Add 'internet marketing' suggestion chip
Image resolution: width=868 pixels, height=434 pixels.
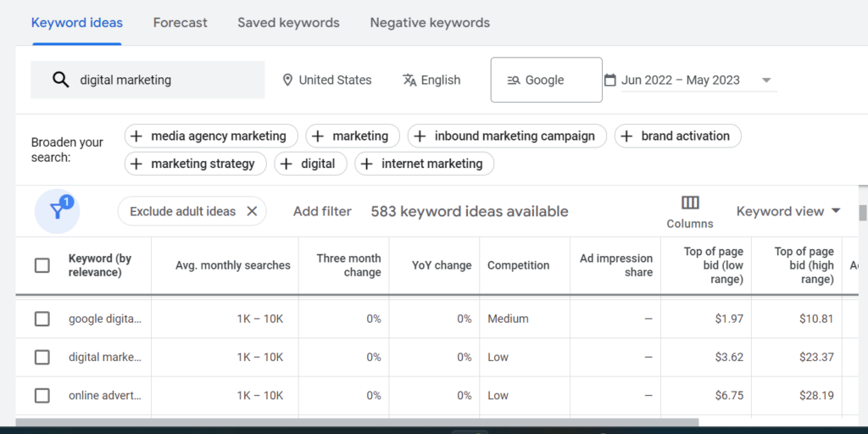coord(424,164)
